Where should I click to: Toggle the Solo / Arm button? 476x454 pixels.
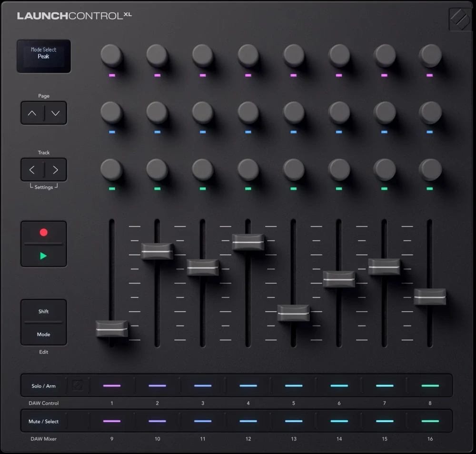point(43,386)
